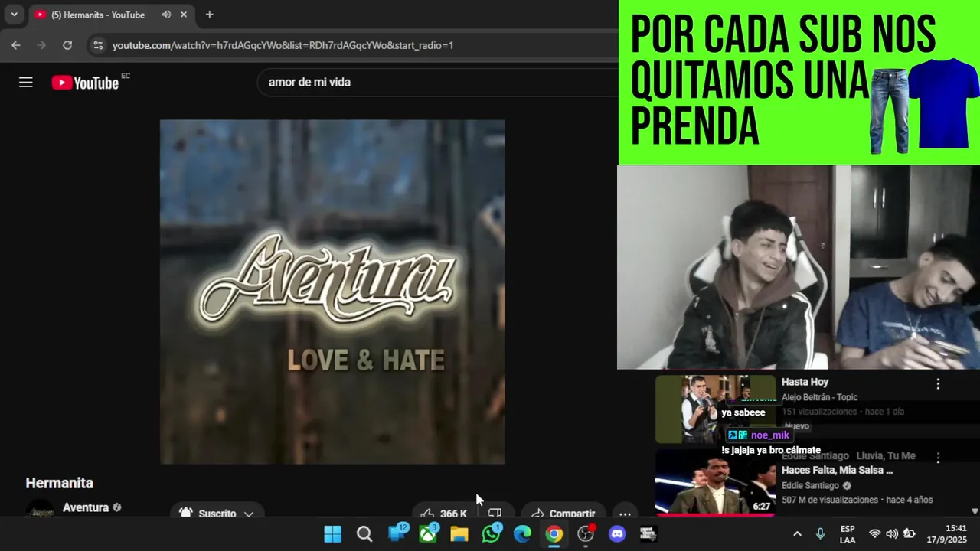Open Alejo Beltrán - Topic channel
The height and width of the screenshot is (551, 980).
(x=819, y=397)
